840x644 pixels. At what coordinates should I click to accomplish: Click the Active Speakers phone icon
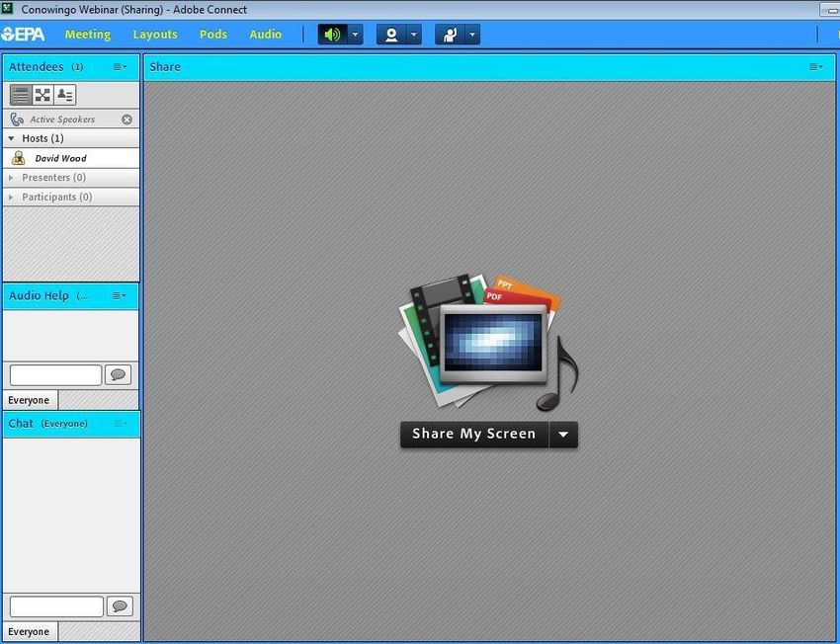point(17,120)
